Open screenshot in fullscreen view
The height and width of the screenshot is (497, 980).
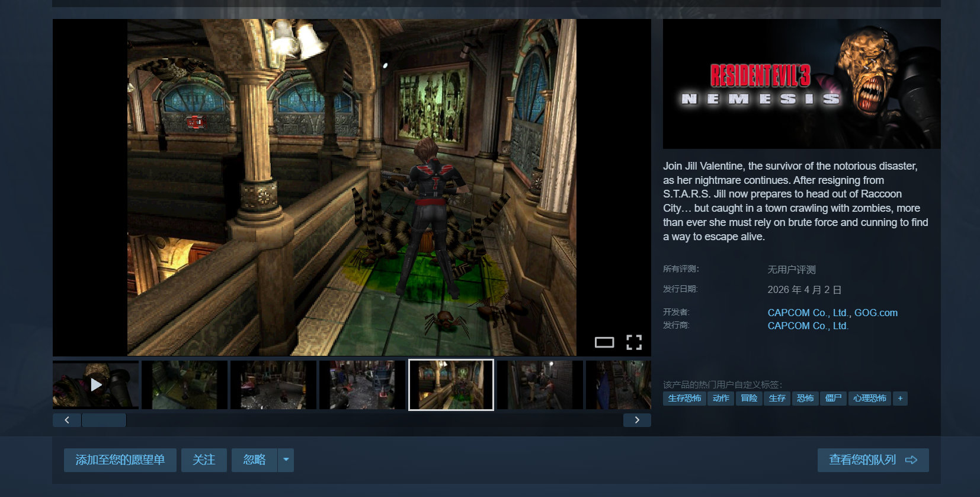click(x=634, y=342)
